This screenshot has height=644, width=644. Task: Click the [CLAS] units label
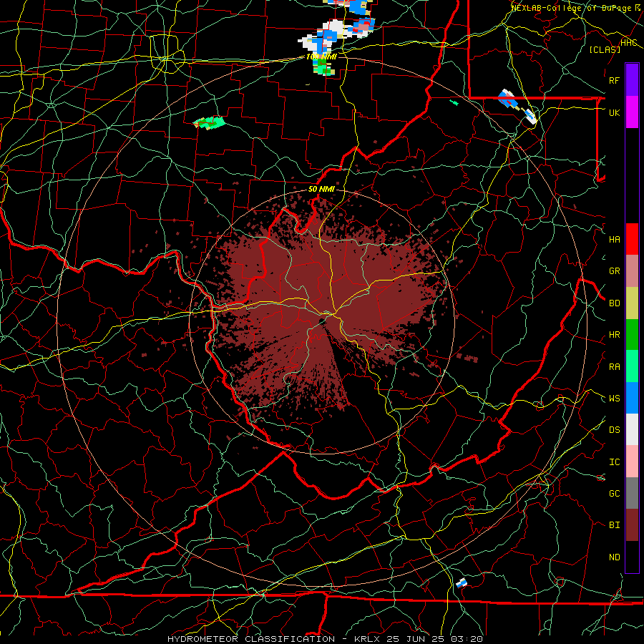click(605, 50)
